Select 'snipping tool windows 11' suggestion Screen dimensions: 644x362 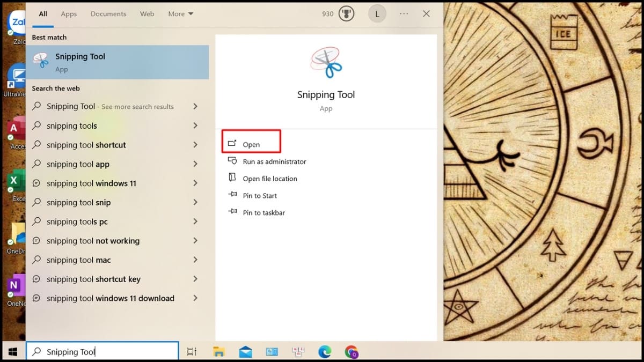[91, 183]
